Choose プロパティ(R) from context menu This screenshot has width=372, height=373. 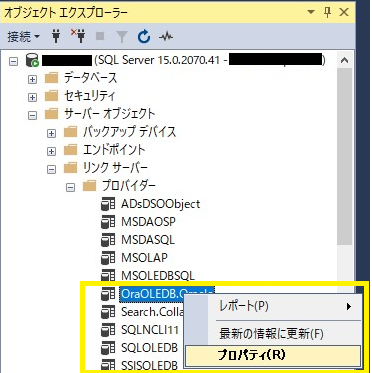(x=272, y=355)
